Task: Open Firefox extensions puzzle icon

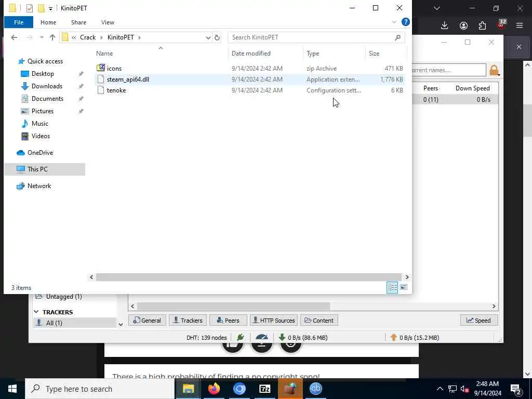Action: point(482,25)
